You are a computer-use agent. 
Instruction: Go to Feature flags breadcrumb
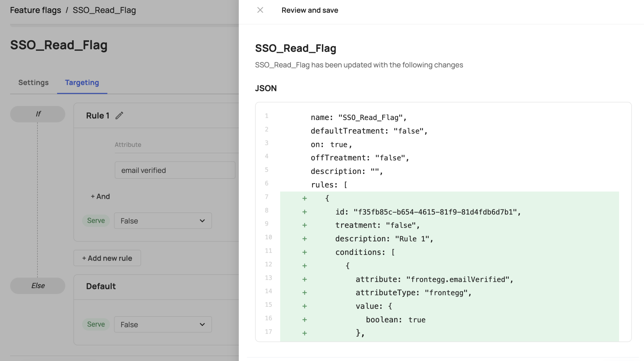[x=35, y=10]
